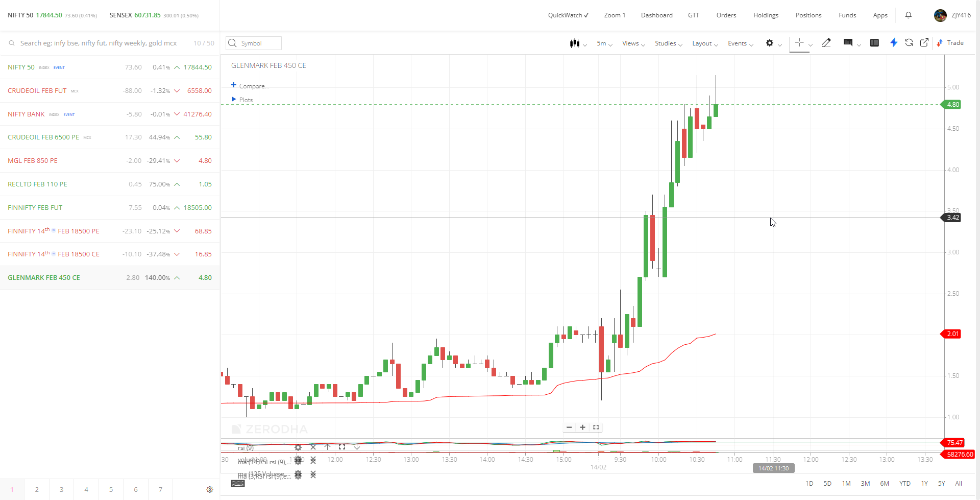Set chart range to 1M

point(846,484)
